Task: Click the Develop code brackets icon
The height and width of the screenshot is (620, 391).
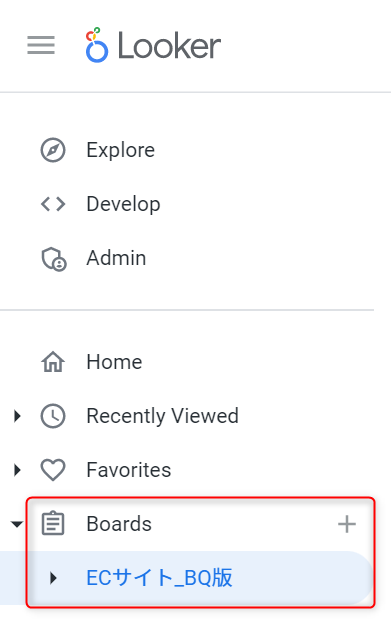Action: tap(53, 204)
